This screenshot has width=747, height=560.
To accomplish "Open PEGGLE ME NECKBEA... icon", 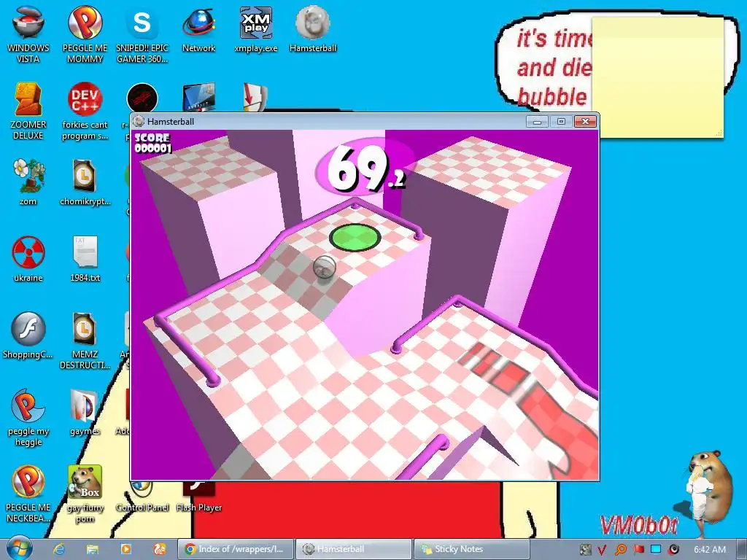I will [28, 494].
